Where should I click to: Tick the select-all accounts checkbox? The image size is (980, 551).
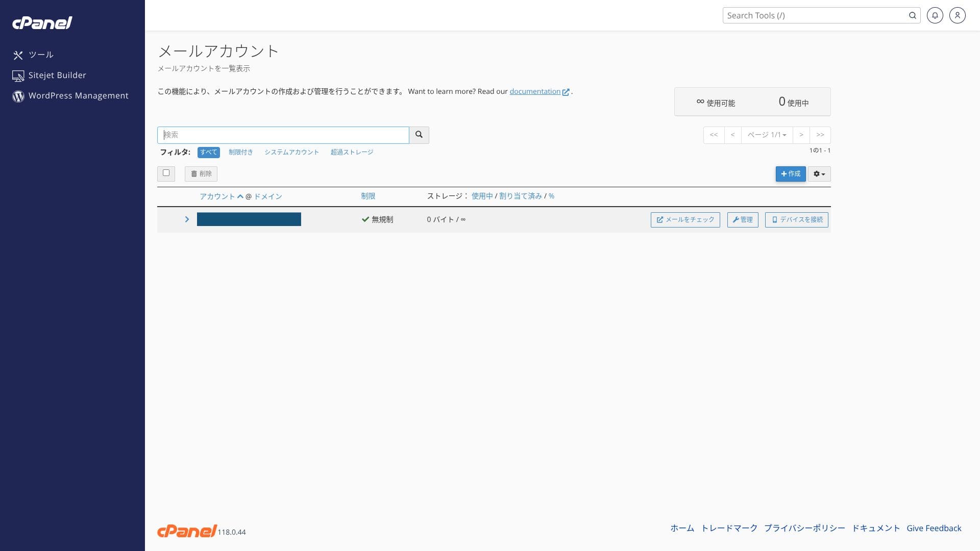click(x=166, y=173)
